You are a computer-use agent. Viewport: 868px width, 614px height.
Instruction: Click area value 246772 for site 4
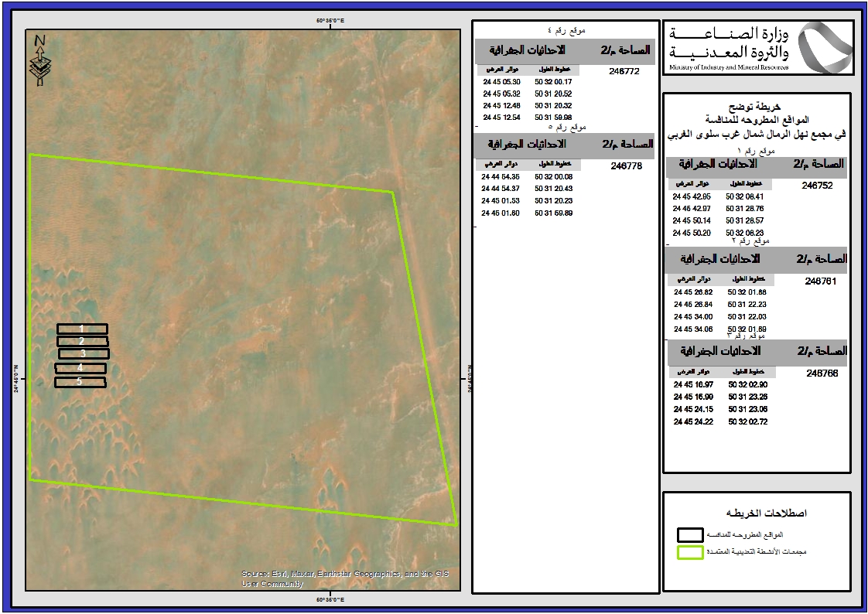click(x=626, y=70)
